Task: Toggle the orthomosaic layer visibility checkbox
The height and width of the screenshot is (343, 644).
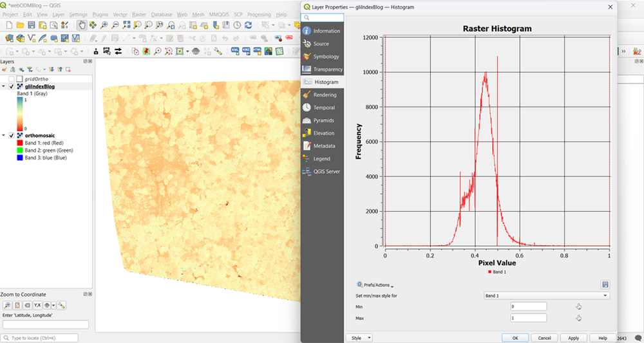Action: tap(11, 136)
